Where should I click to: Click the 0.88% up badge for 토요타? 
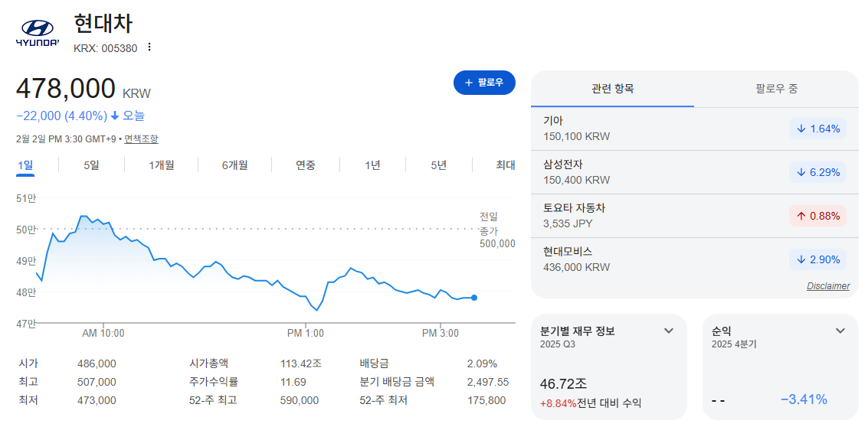pos(818,216)
